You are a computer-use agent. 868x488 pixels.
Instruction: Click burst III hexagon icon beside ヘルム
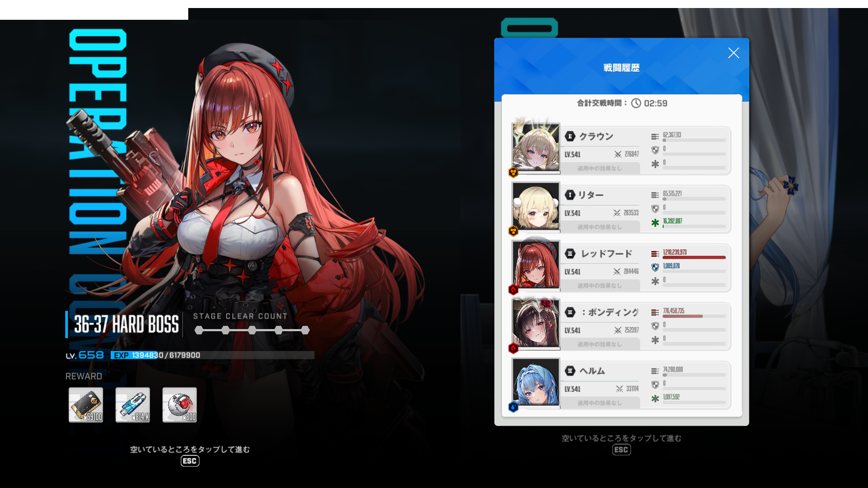570,371
